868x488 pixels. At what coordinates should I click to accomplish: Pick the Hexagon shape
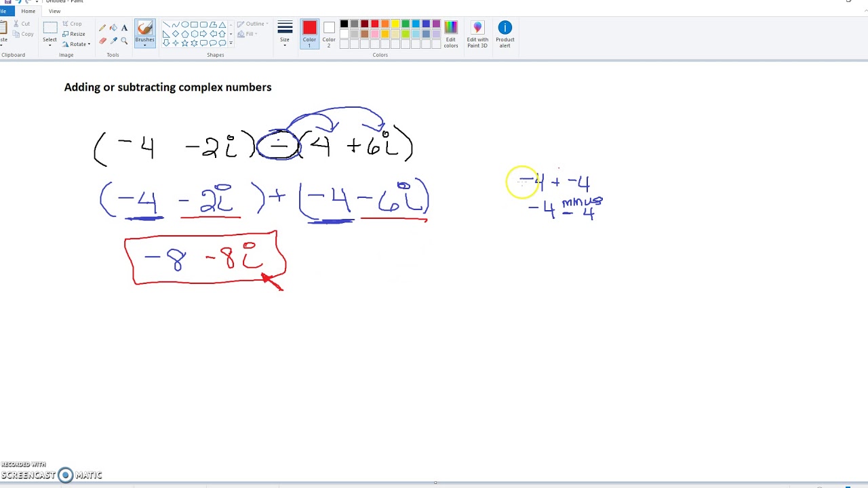tap(194, 34)
